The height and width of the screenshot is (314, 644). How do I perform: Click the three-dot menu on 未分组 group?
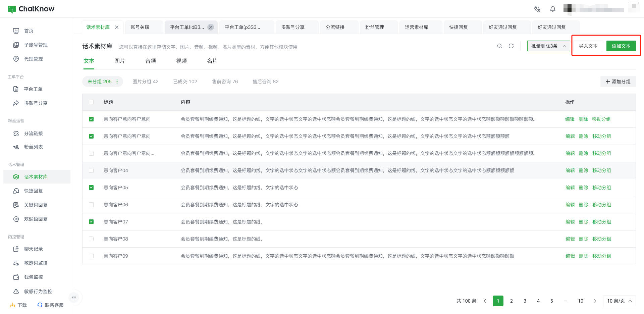tap(117, 82)
